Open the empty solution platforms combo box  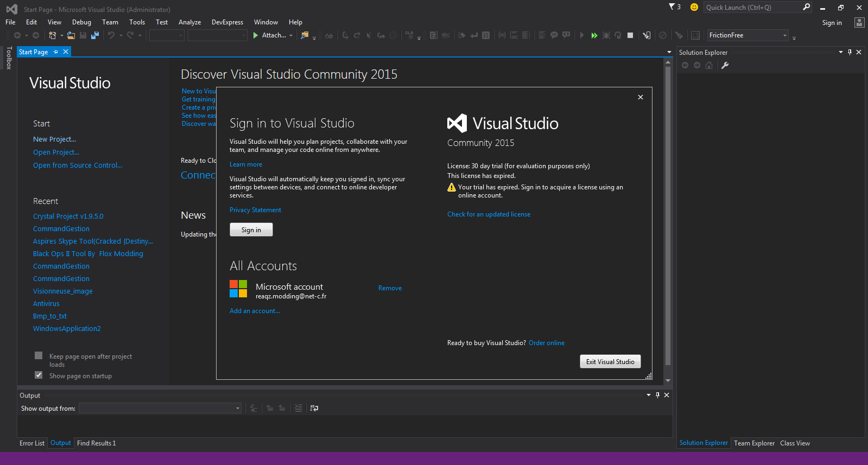point(218,35)
